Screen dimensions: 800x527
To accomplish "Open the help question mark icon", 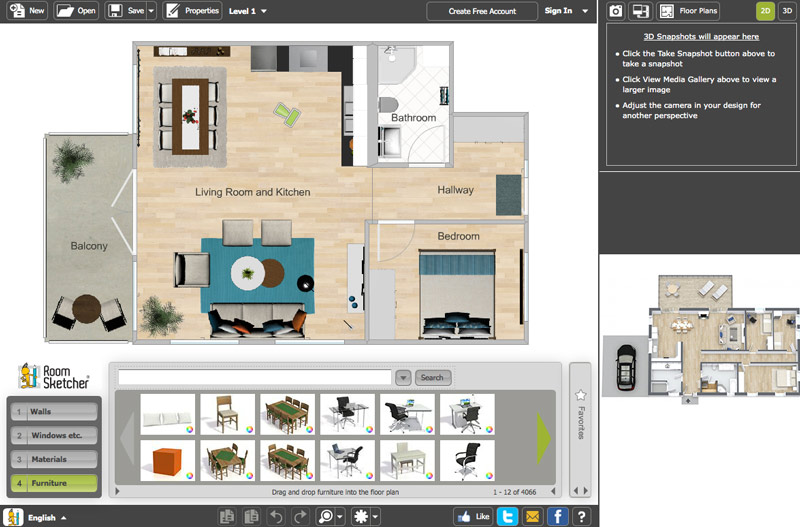I will (581, 516).
